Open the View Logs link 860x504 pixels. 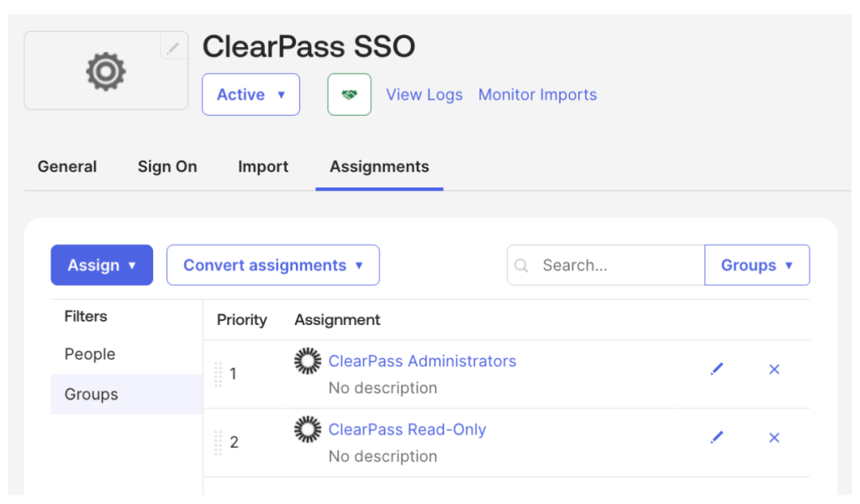[424, 95]
